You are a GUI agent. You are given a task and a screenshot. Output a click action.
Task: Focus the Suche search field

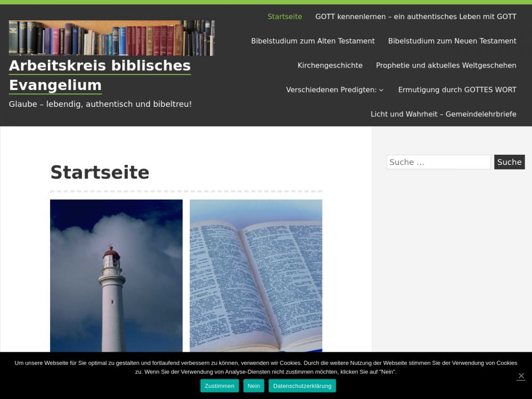point(438,162)
